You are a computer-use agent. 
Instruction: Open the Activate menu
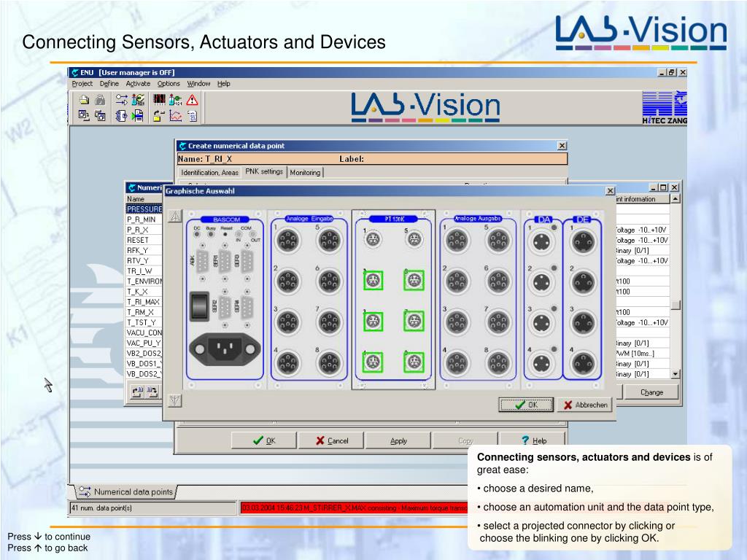tap(138, 83)
